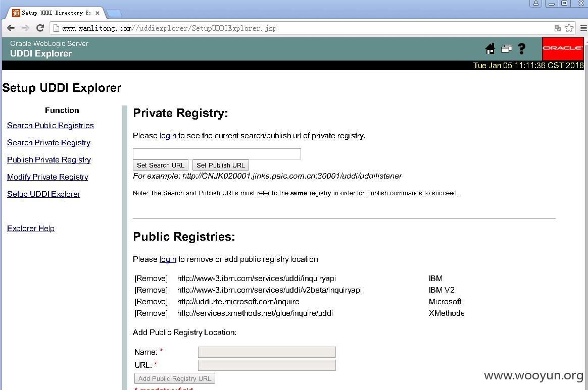588x390 pixels.
Task: Bookmark page with the star icon
Action: tap(569, 28)
